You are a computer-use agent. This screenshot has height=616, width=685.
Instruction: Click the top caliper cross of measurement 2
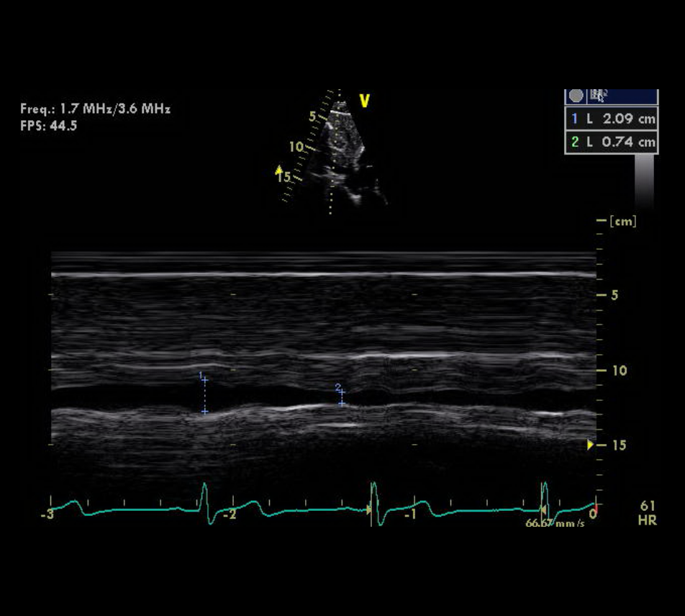342,392
